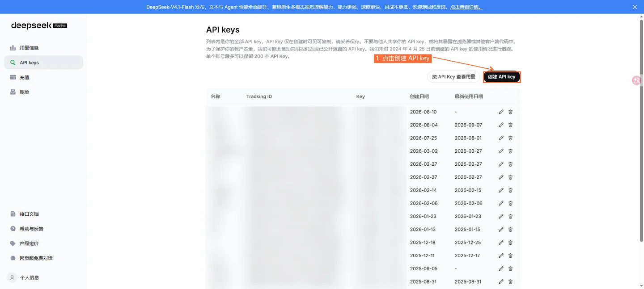This screenshot has height=289, width=644.
Task: Delete the key created on 2026-08-04
Action: tap(510, 125)
